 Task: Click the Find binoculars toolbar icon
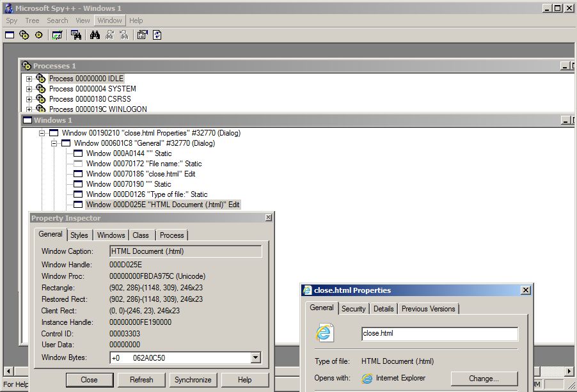pyautogui.click(x=95, y=35)
